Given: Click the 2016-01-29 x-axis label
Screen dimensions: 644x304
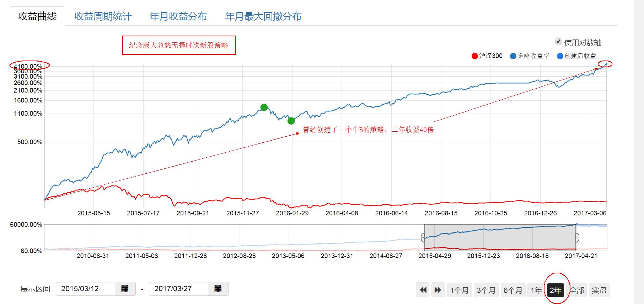Looking at the screenshot, I should pyautogui.click(x=292, y=213).
